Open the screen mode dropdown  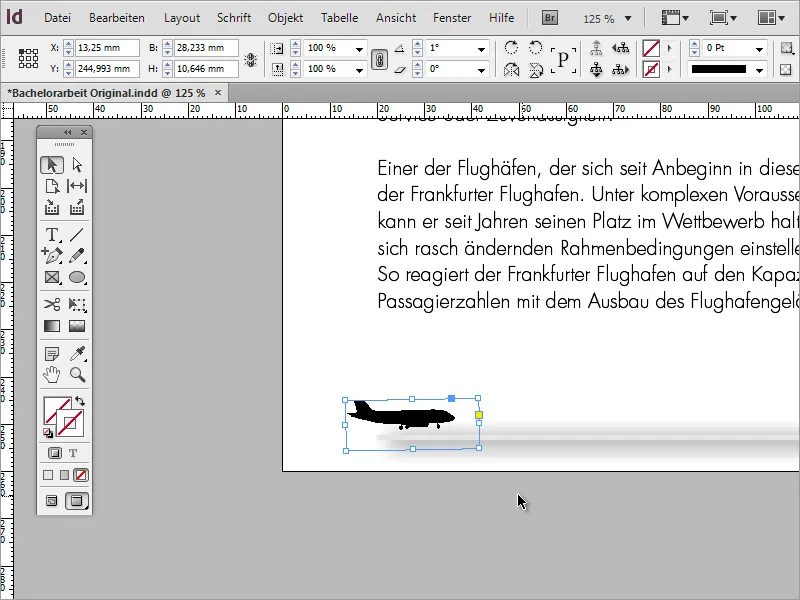[x=723, y=18]
